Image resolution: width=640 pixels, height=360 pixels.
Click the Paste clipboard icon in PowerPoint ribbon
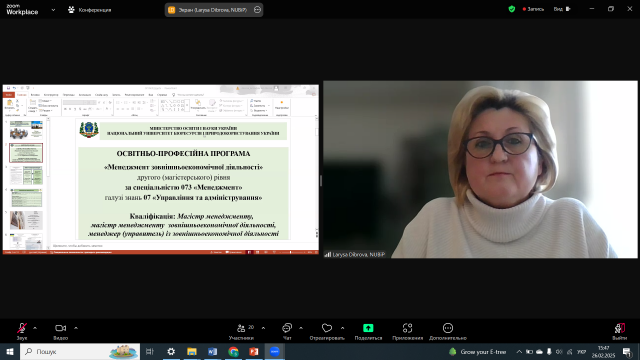pos(9,104)
